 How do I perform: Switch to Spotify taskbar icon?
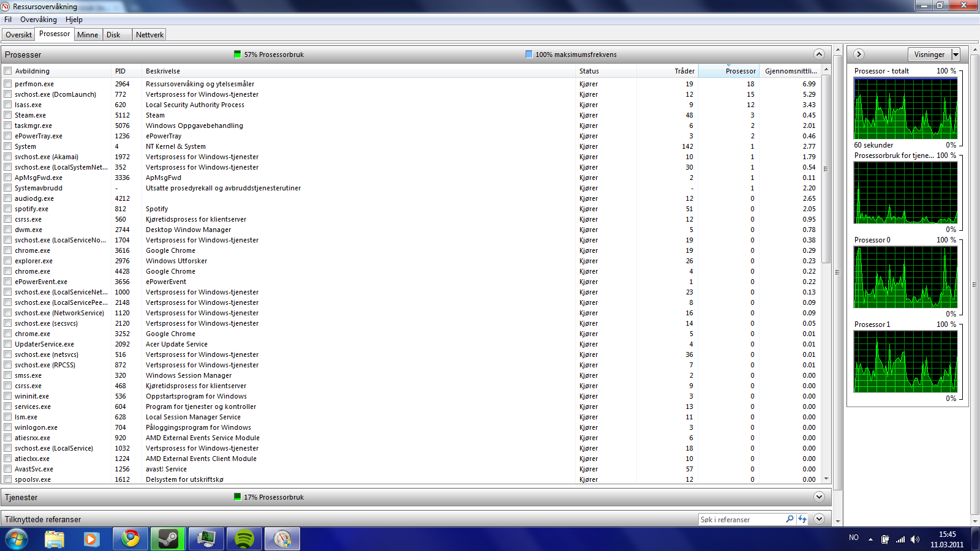pos(244,539)
